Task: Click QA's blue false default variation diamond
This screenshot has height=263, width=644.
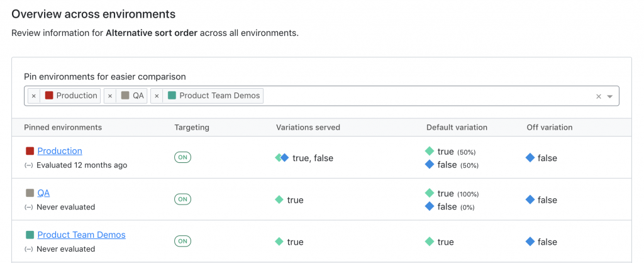Action: [x=430, y=206]
